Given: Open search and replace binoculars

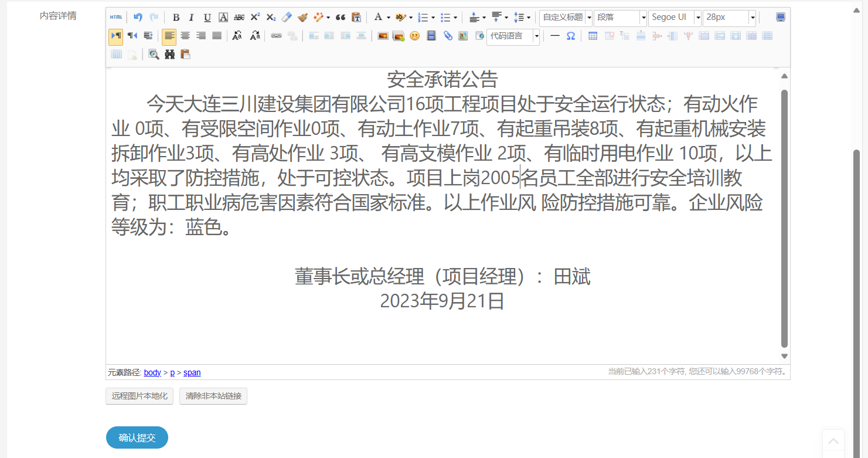Looking at the screenshot, I should (x=170, y=55).
